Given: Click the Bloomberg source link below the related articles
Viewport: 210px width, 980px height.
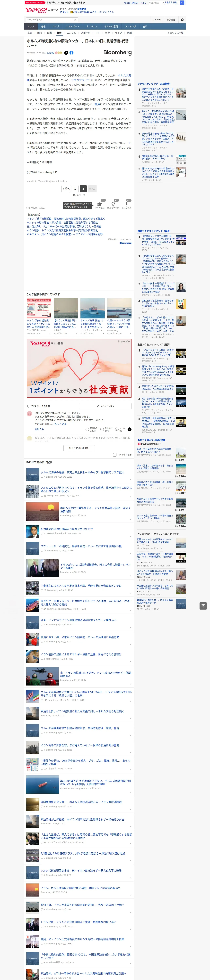Looking at the screenshot, I should click(x=125, y=243).
